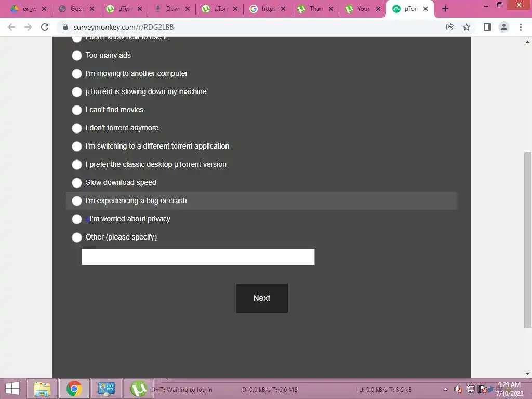Click the network tray icon
This screenshot has height=399, width=532.
coord(470,389)
